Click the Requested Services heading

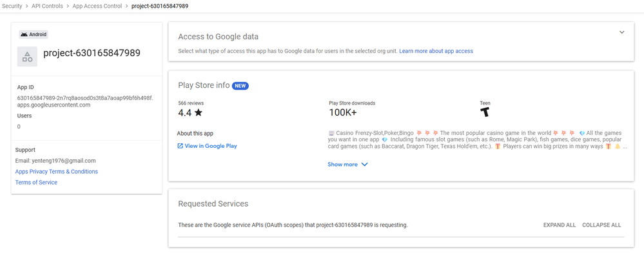213,204
